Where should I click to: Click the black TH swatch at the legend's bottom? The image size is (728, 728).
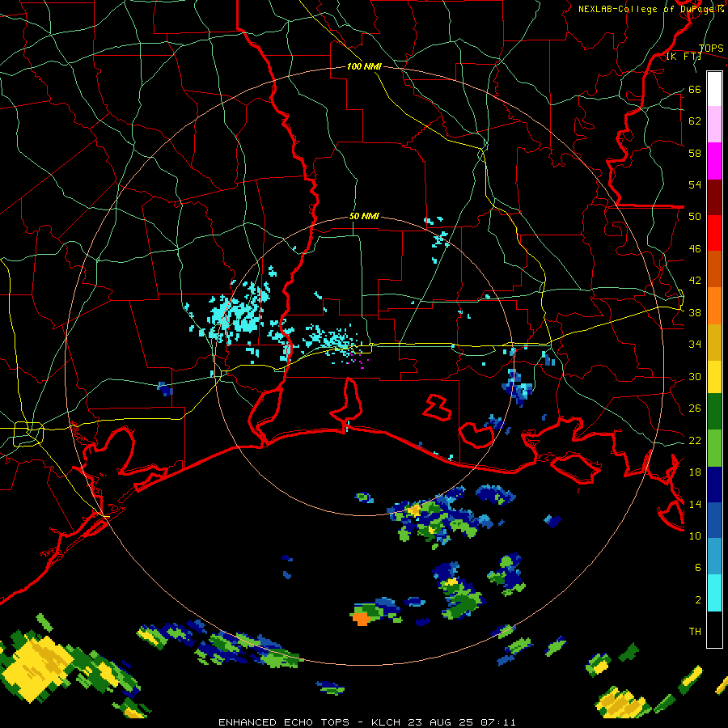click(714, 629)
